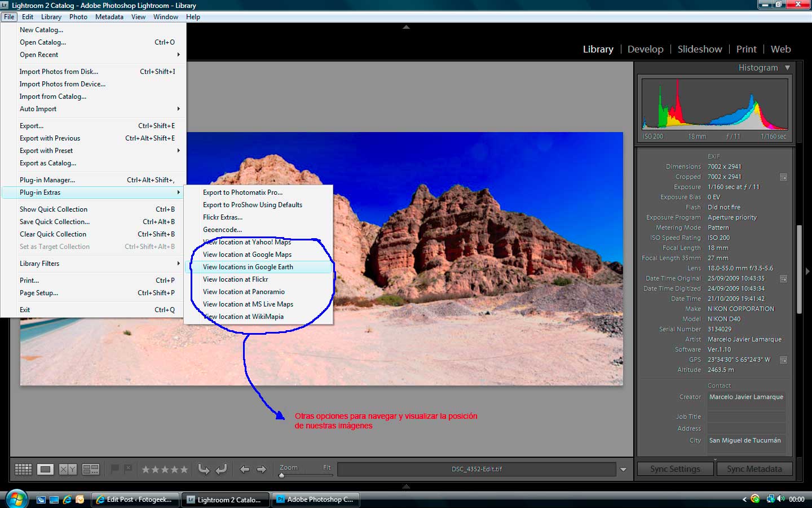Click the Lightroom taskbar button
The image size is (812, 508).
pyautogui.click(x=226, y=500)
